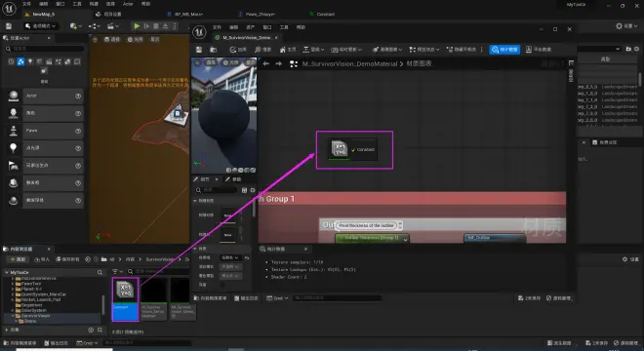Image resolution: width=644 pixels, height=351 pixels.
Task: Open the 选项模式 mode dropdown
Action: (40, 26)
